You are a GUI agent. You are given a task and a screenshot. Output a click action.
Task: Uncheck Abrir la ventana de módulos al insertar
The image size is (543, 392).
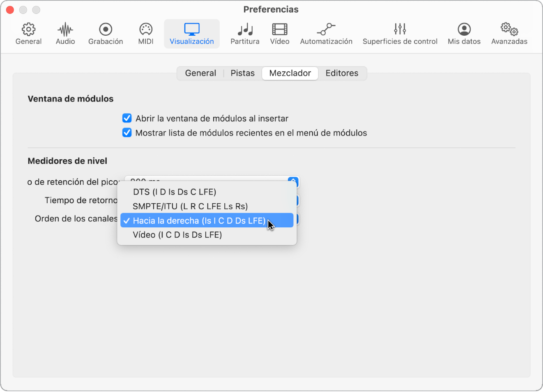(127, 119)
